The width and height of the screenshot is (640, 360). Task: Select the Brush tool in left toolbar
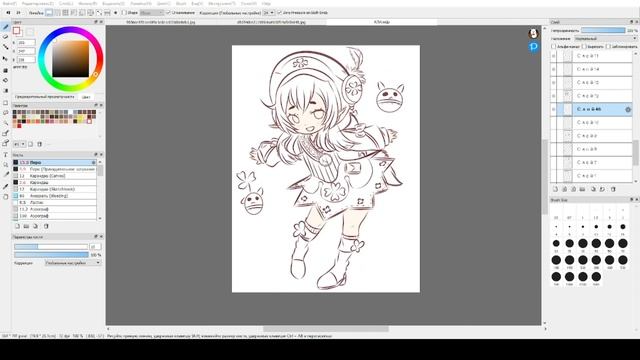tap(5, 27)
